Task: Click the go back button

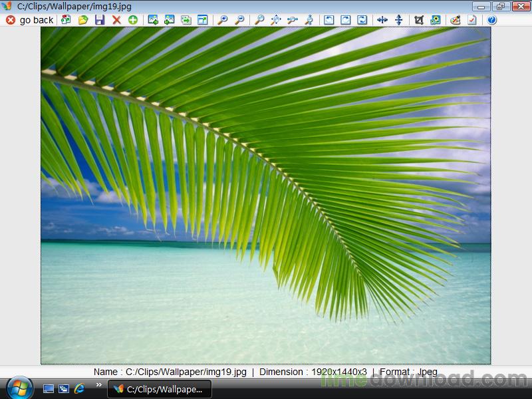Action: (x=30, y=20)
